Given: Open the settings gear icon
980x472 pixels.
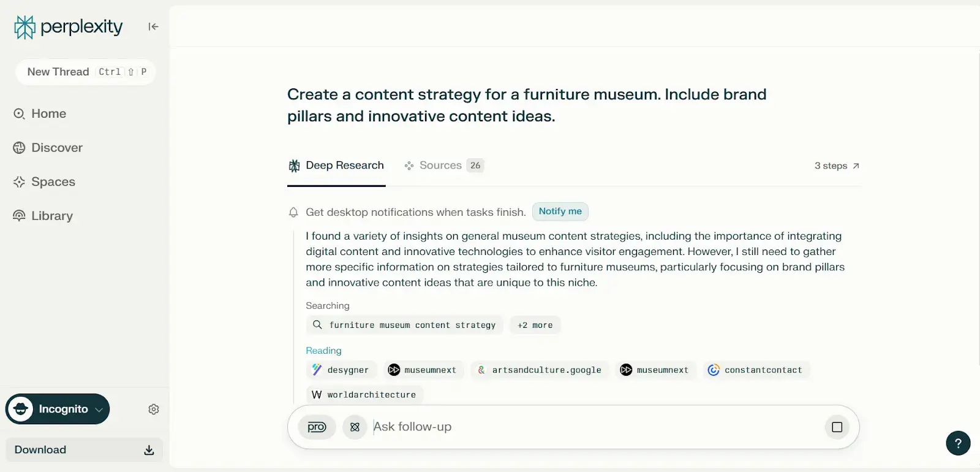Looking at the screenshot, I should click(x=154, y=409).
